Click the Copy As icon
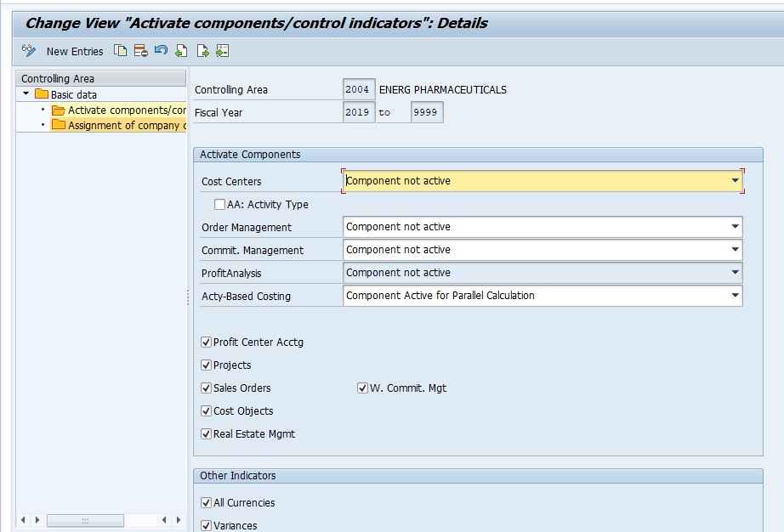784x532 pixels. click(x=120, y=50)
